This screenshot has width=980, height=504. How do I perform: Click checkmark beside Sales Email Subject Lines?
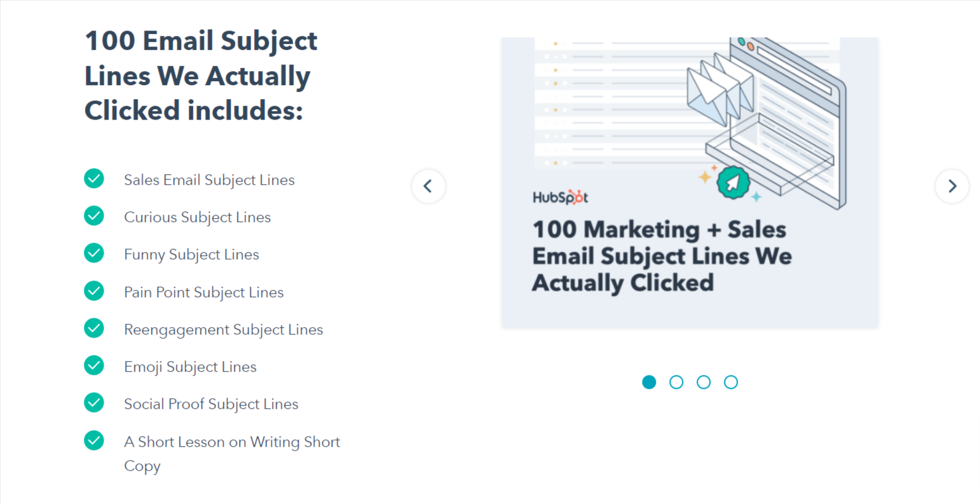[x=94, y=178]
